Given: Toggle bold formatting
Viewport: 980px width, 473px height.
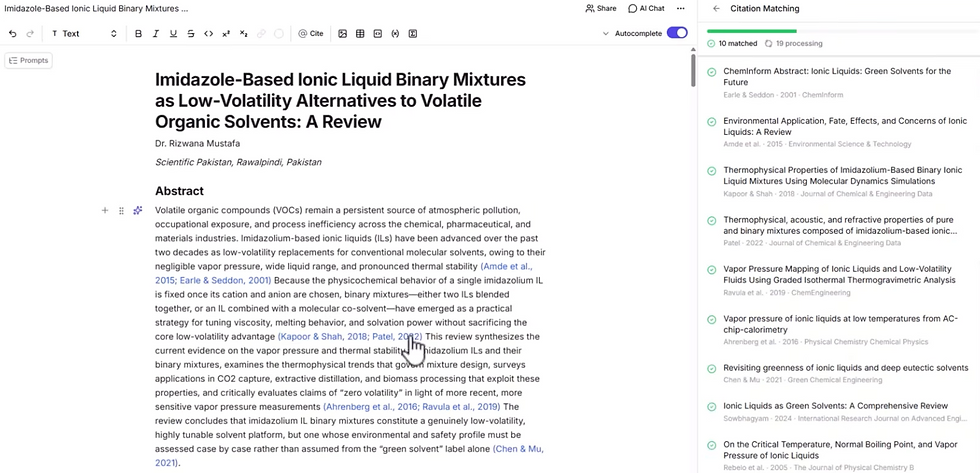Looking at the screenshot, I should pyautogui.click(x=139, y=34).
